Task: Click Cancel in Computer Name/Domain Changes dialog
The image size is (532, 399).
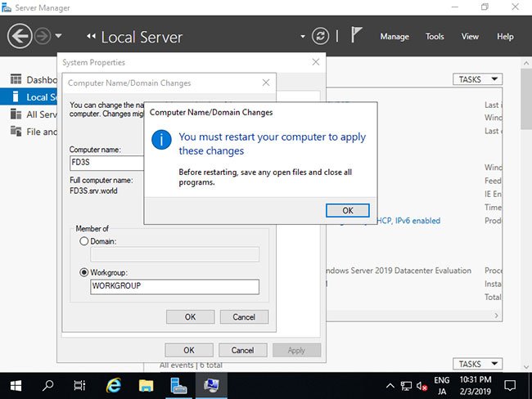Action: pyautogui.click(x=244, y=317)
